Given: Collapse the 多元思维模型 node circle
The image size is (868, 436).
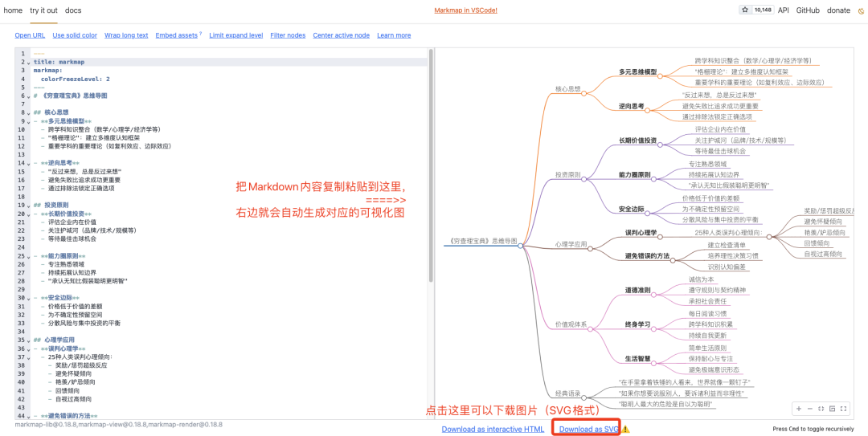Looking at the screenshot, I should click(x=661, y=76).
